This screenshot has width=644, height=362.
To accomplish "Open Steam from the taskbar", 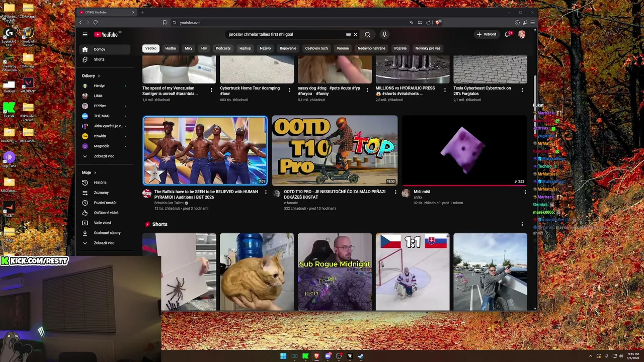I will click(361, 356).
